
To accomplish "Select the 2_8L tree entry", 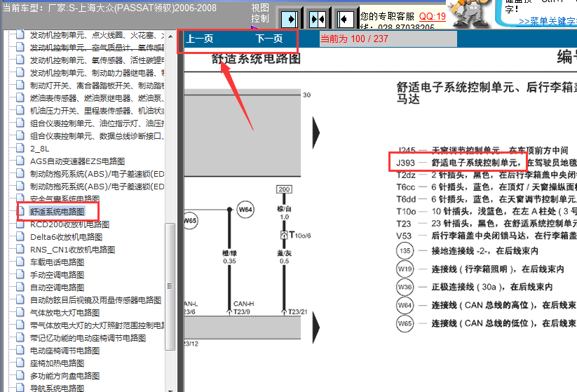I will 39,149.
